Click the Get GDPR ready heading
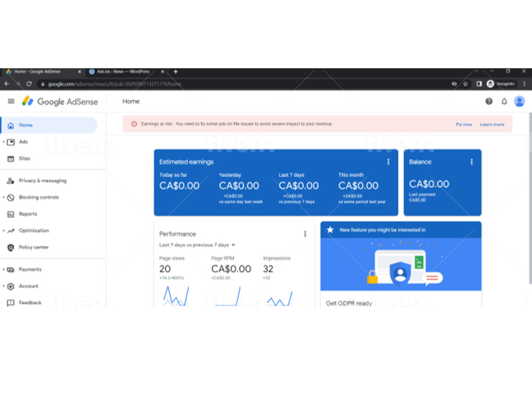 point(349,303)
